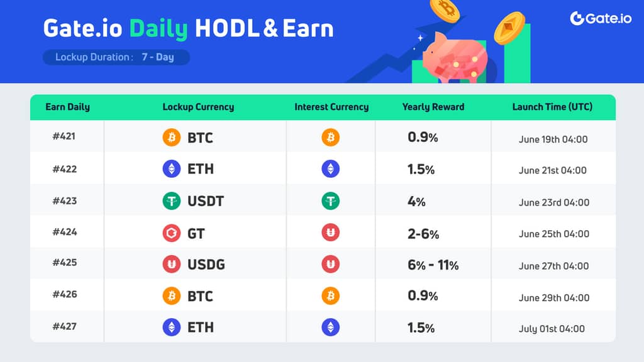The image size is (644, 362).
Task: Click the USDT lockup icon in row #423
Action: click(x=172, y=201)
